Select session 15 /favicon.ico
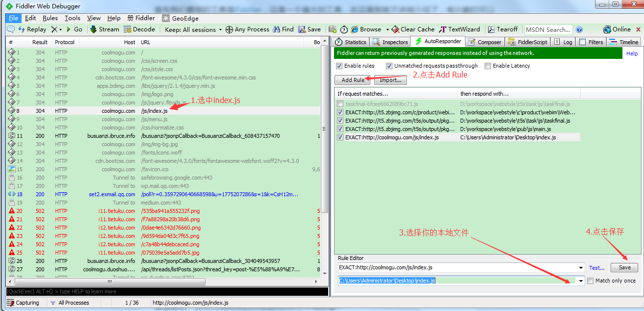644x311 pixels. tap(163, 169)
